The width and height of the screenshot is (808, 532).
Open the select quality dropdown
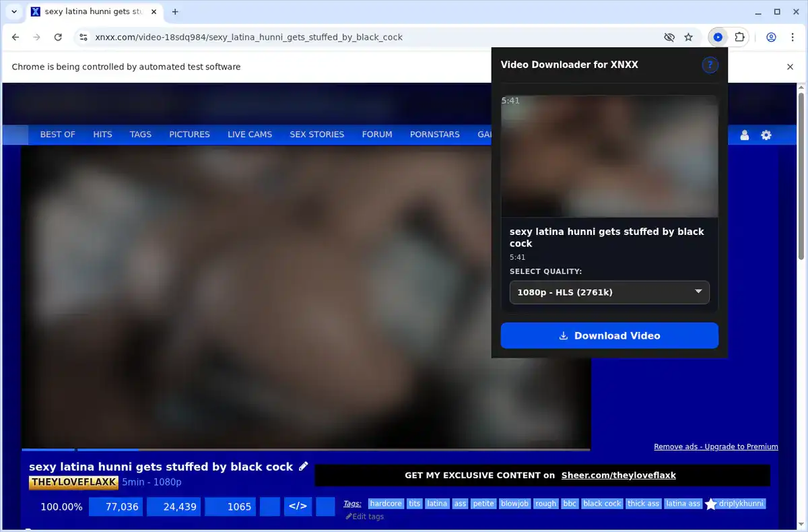point(609,292)
